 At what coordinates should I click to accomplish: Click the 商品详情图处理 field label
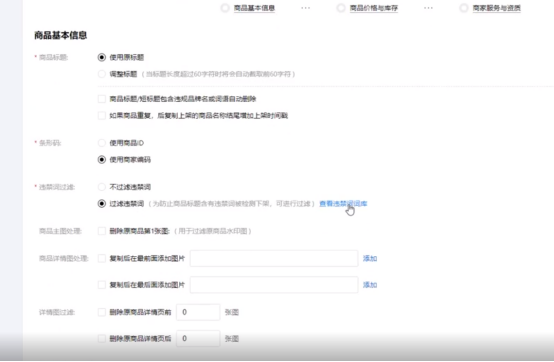point(64,259)
